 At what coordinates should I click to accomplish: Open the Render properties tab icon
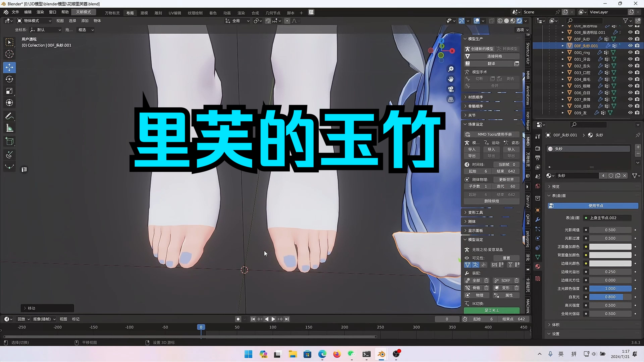click(x=538, y=148)
